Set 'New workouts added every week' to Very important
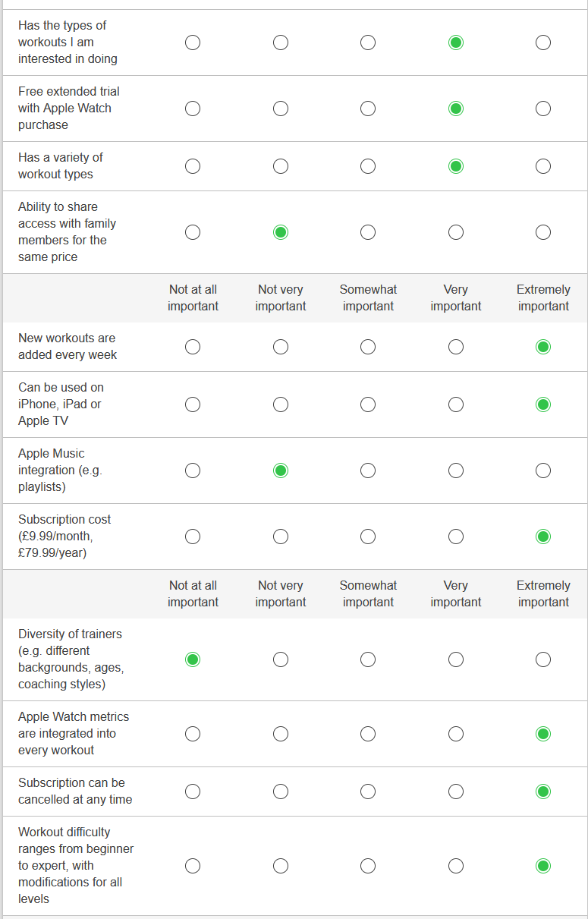The height and width of the screenshot is (919, 588). 456,347
